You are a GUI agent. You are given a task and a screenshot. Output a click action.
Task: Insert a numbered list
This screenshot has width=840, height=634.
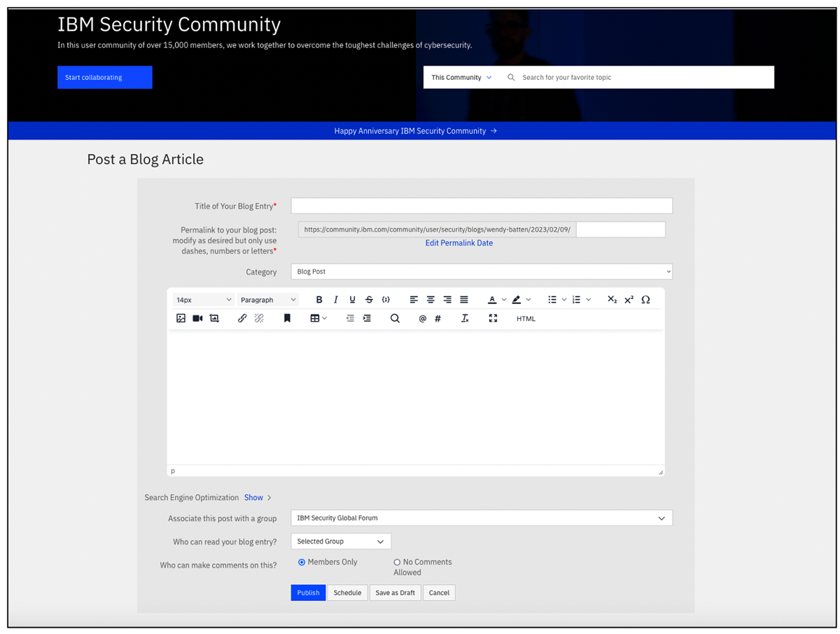[x=576, y=300]
